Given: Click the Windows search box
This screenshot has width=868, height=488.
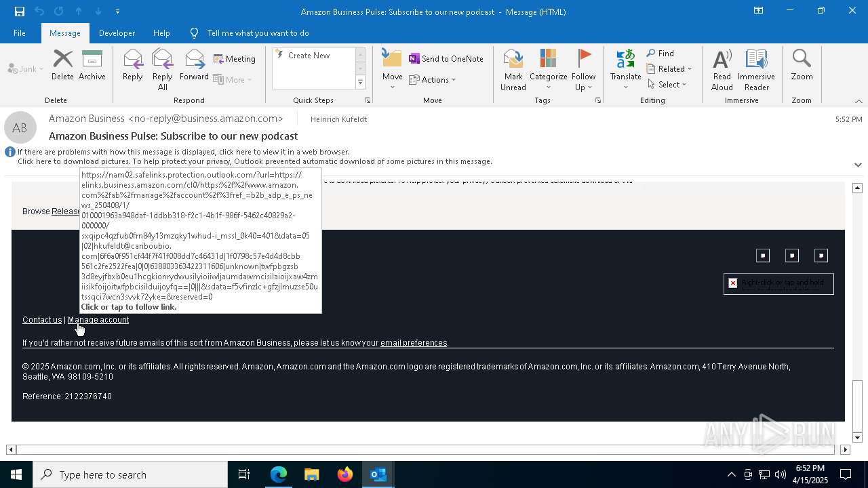Looking at the screenshot, I should pos(130,474).
